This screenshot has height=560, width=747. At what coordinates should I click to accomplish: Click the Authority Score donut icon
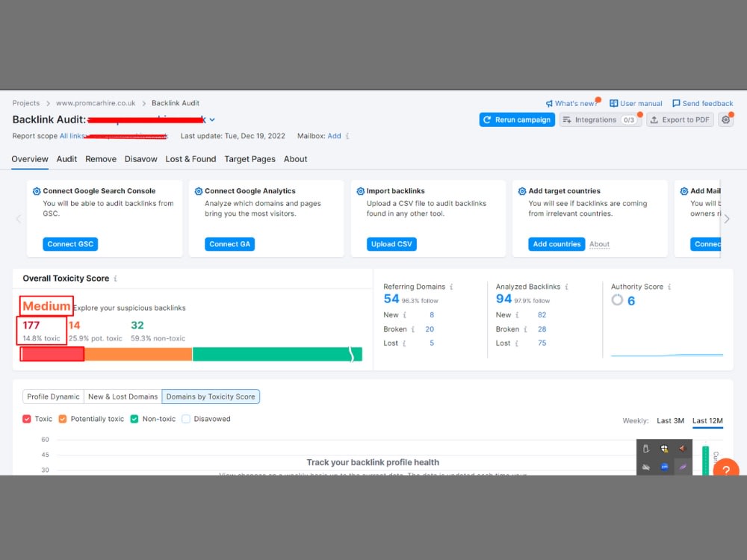pos(617,300)
